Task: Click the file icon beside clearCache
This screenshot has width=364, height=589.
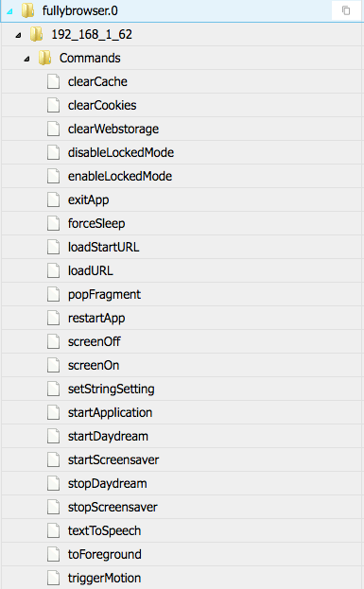Action: pos(53,81)
